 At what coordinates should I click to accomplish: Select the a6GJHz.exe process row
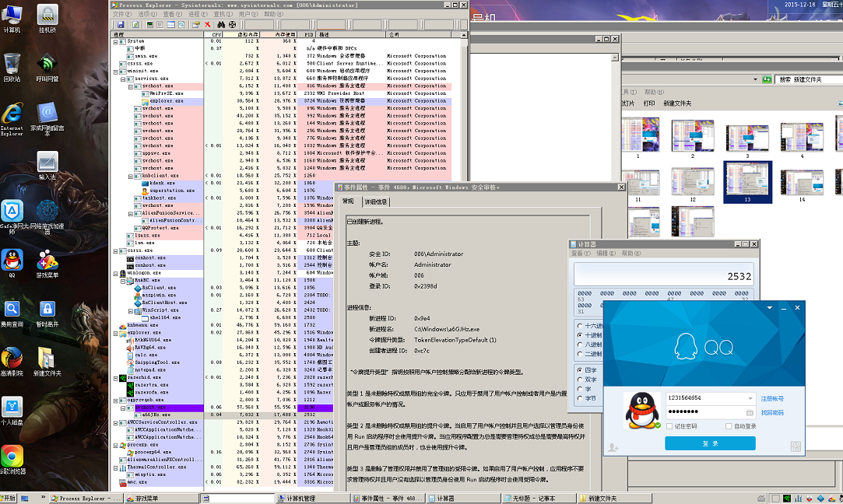point(283,415)
